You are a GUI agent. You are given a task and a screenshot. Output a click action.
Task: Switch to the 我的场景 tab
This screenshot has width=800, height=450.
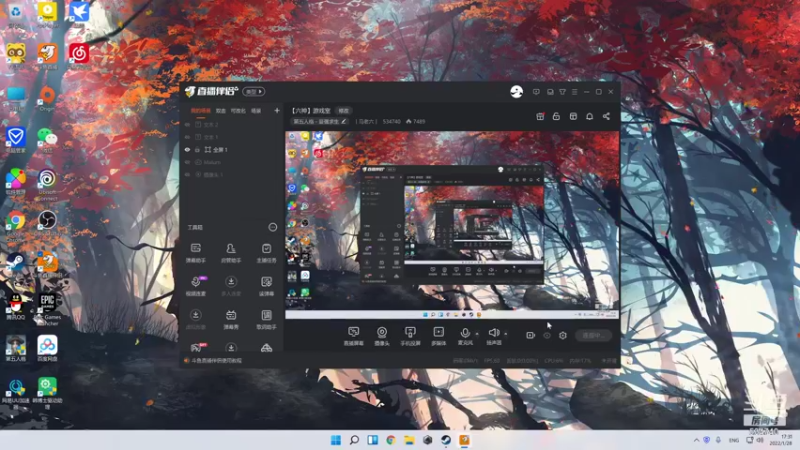coord(201,111)
